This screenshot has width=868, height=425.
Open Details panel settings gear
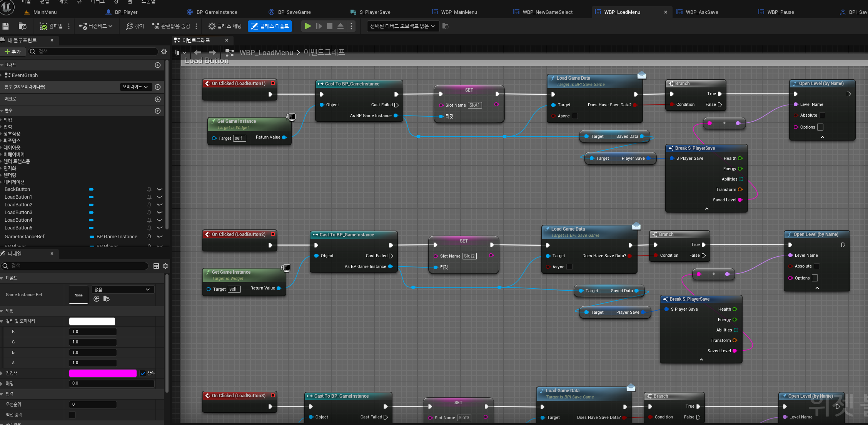point(165,266)
